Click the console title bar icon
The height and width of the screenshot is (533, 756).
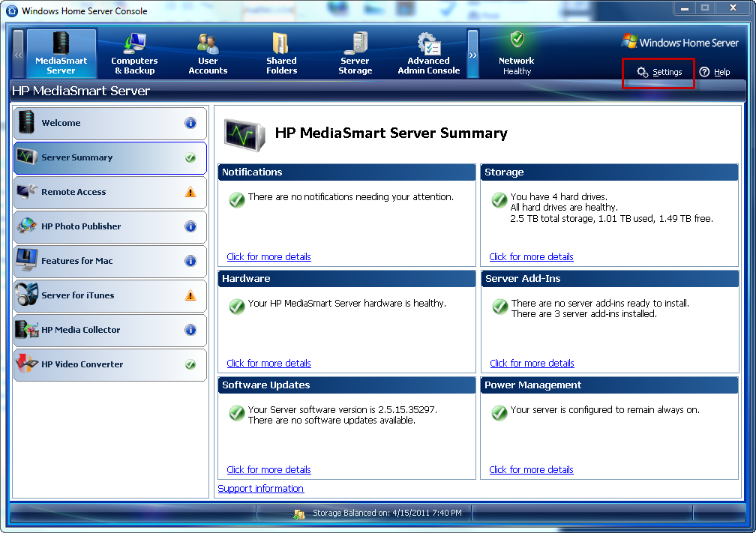[x=11, y=10]
